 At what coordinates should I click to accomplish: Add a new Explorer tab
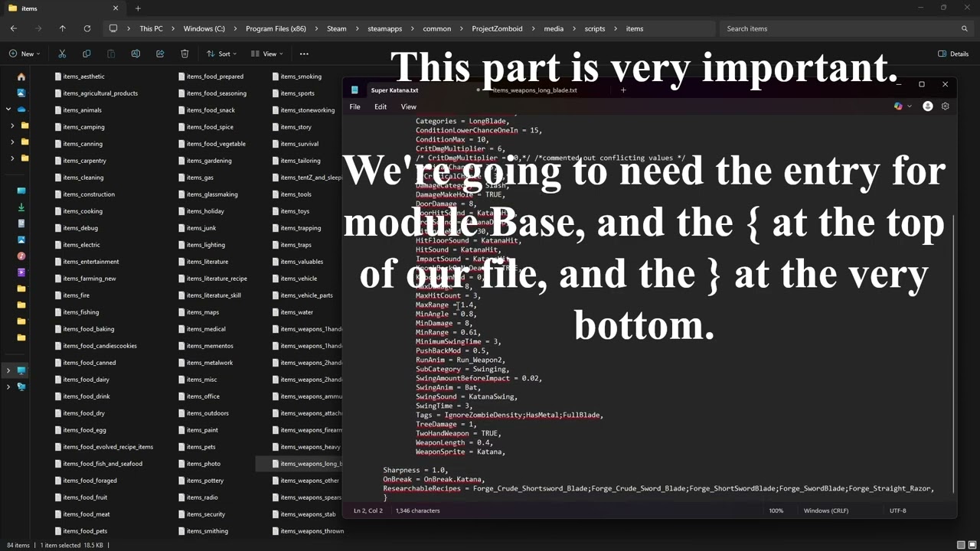click(138, 8)
